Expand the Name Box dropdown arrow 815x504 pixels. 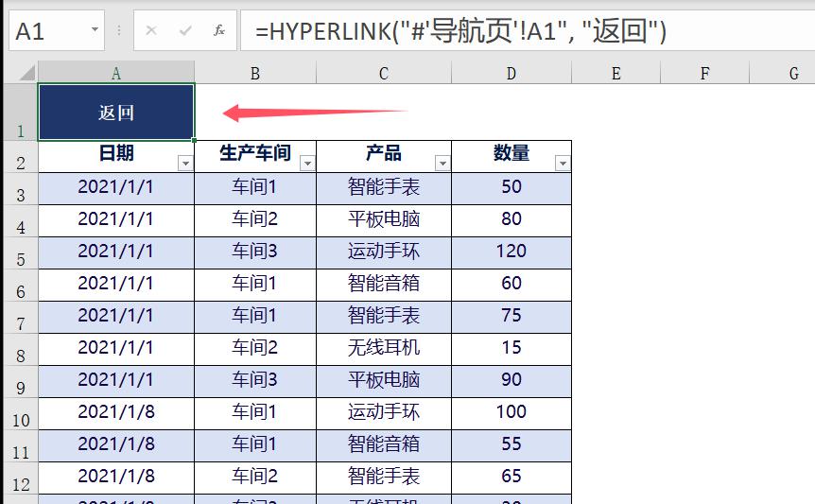(95, 29)
